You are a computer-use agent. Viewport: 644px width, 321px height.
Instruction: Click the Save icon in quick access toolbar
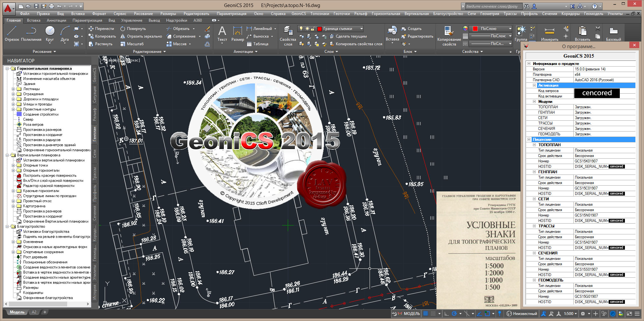click(36, 6)
